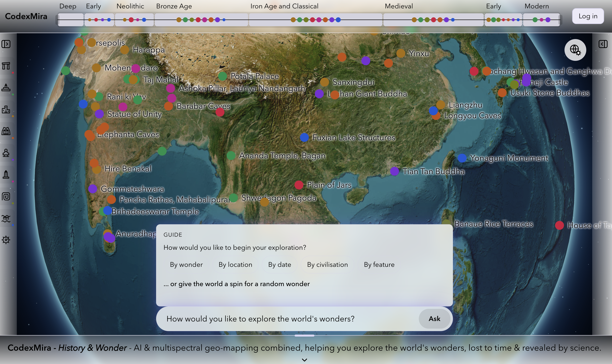Viewport: 612px width, 364px height.
Task: Open the globe settings button
Action: pos(575,50)
